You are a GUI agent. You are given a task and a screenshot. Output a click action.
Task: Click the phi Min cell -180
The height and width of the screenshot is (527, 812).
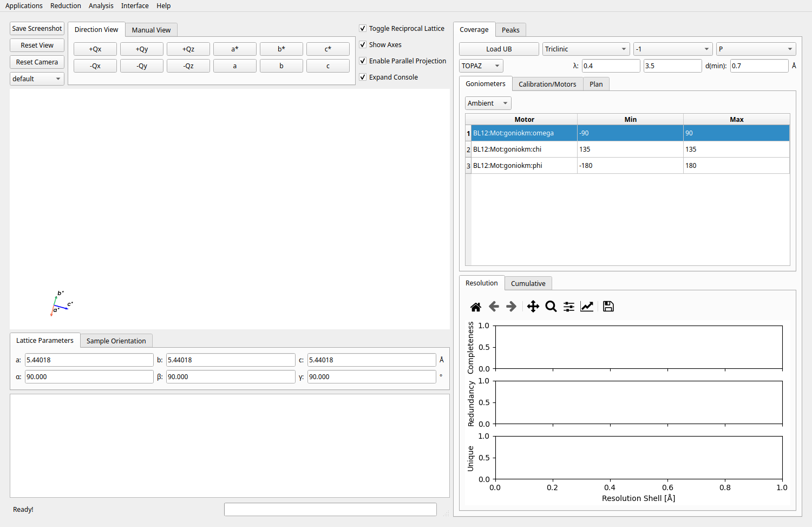pos(630,166)
